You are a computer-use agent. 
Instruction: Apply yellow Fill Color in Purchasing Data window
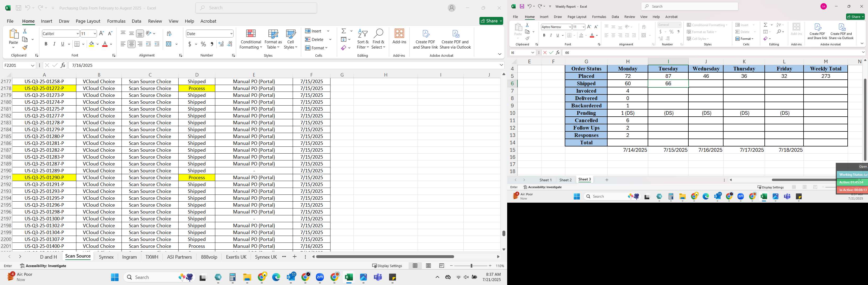click(x=91, y=44)
